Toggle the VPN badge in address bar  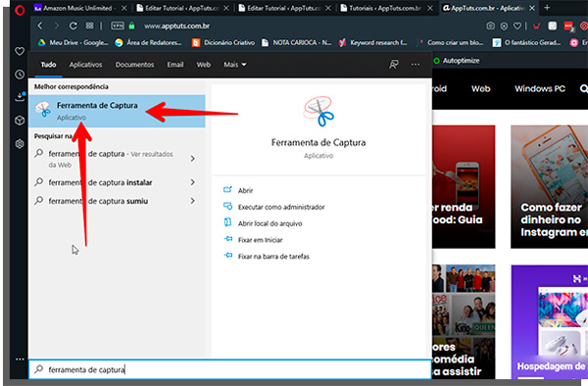[118, 25]
